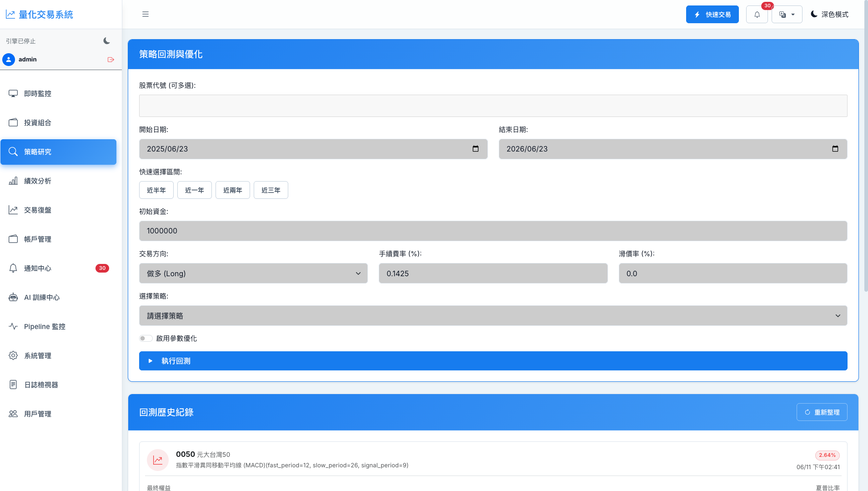Click the chart icon of 0050 backtest record
868x491 pixels.
(158, 460)
